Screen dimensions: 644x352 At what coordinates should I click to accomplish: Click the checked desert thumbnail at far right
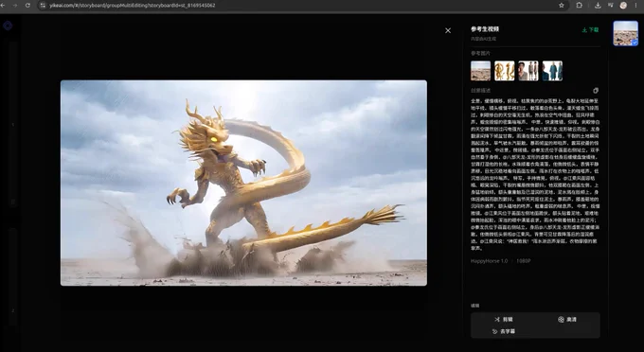pos(625,33)
